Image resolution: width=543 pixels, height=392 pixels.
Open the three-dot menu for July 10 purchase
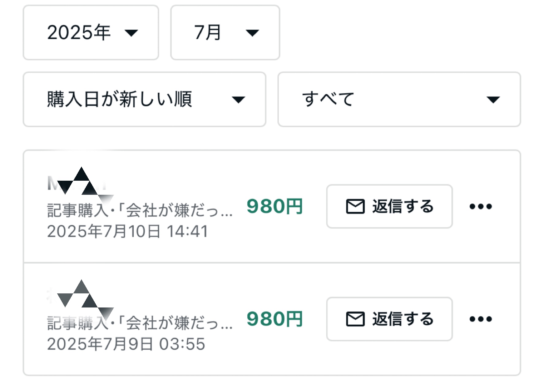click(x=480, y=206)
